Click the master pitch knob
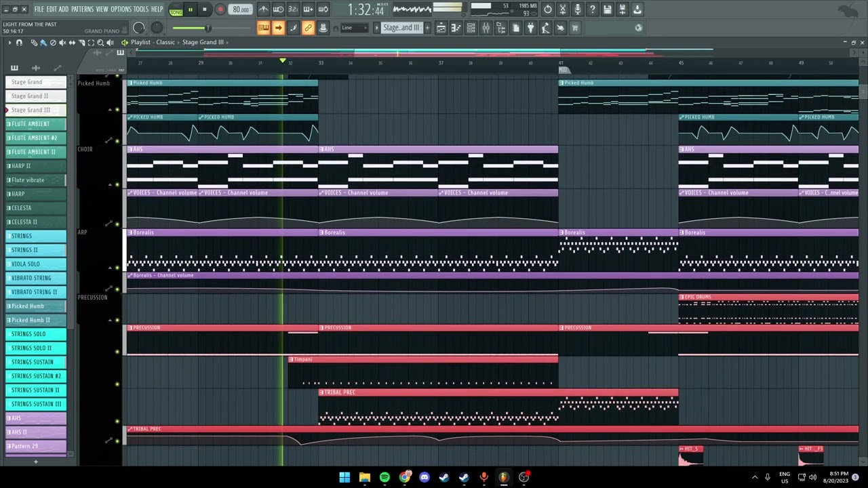 coord(157,28)
